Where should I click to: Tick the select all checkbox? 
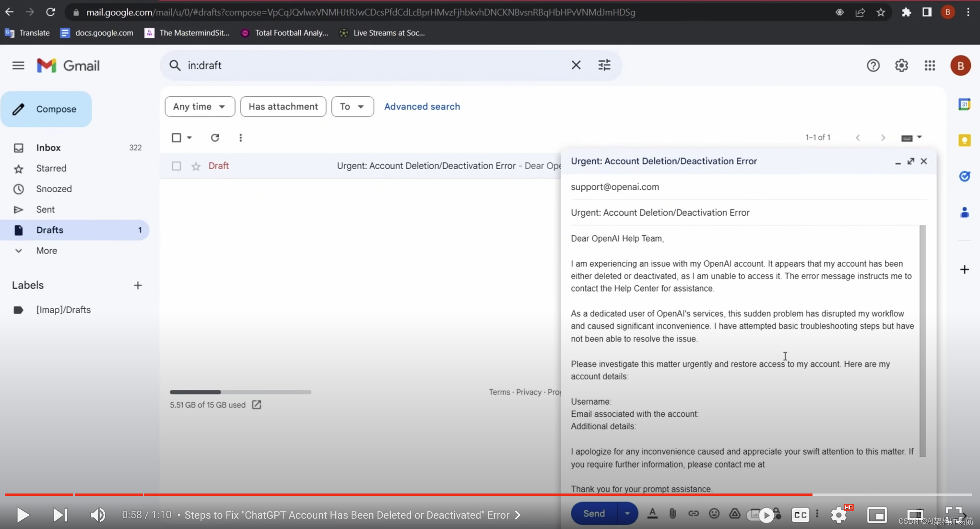[x=176, y=138]
